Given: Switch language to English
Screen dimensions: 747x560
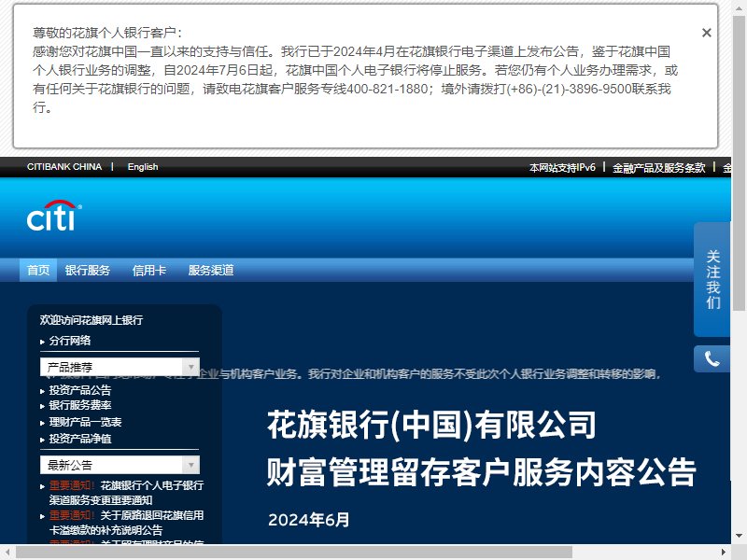Looking at the screenshot, I should click(x=143, y=167).
